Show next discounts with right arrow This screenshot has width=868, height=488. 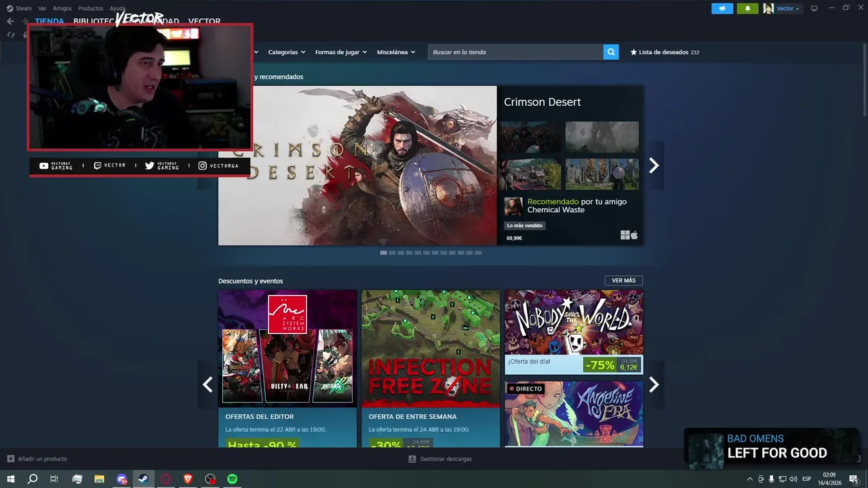click(x=654, y=385)
